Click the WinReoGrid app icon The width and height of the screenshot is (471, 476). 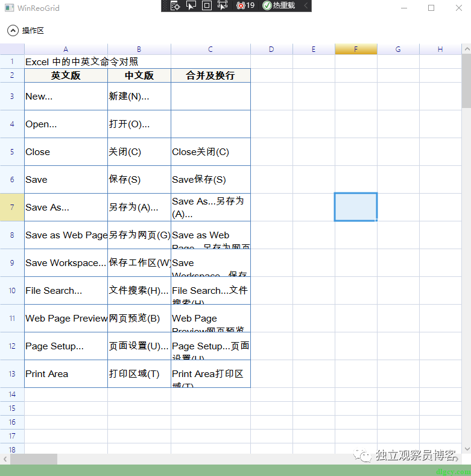point(10,8)
